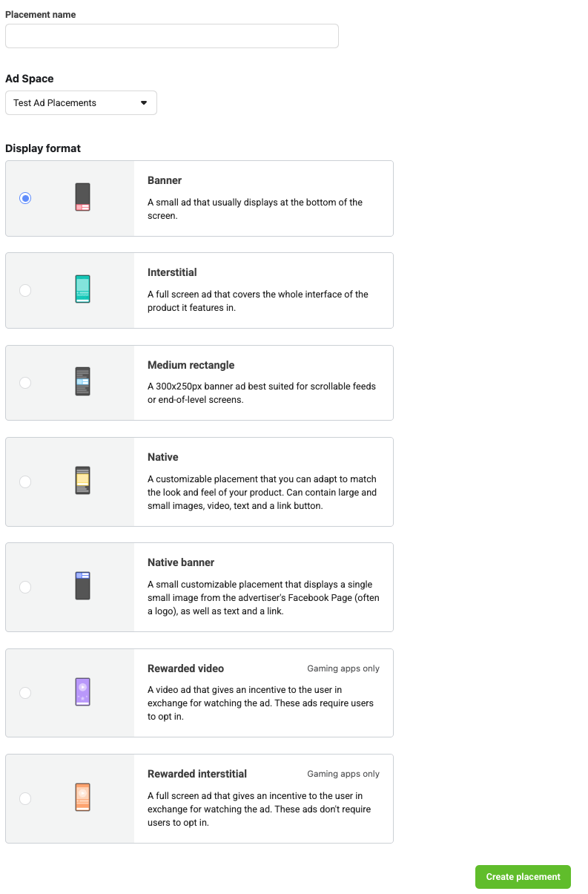Click the Create placement button
Screen dimensions: 588x894
[x=523, y=877]
